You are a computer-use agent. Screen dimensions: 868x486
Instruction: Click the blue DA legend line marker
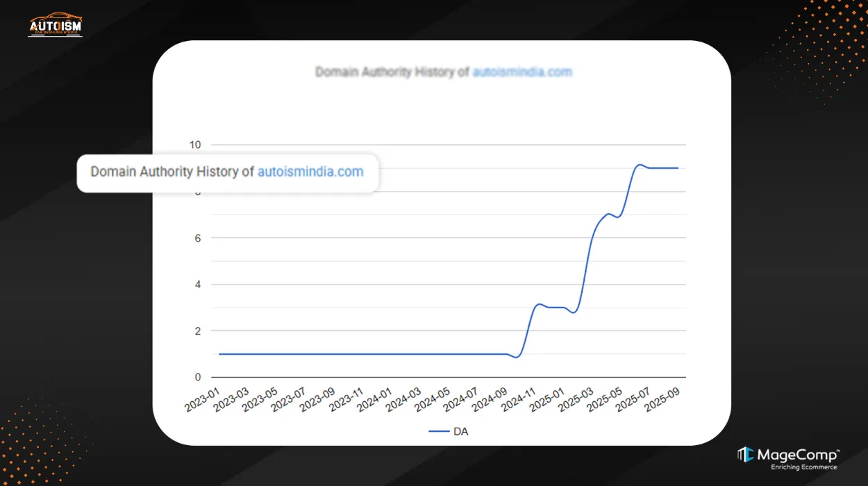click(438, 431)
